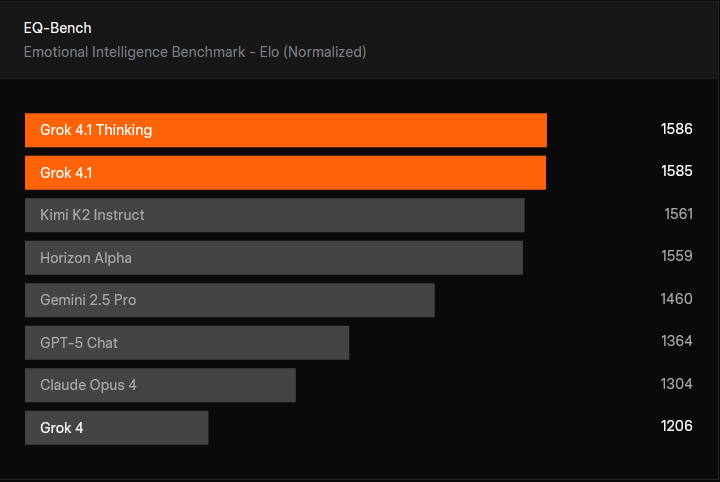Screen dimensions: 720x482
Task: Click the EQ-Bench chart title
Action: point(57,28)
